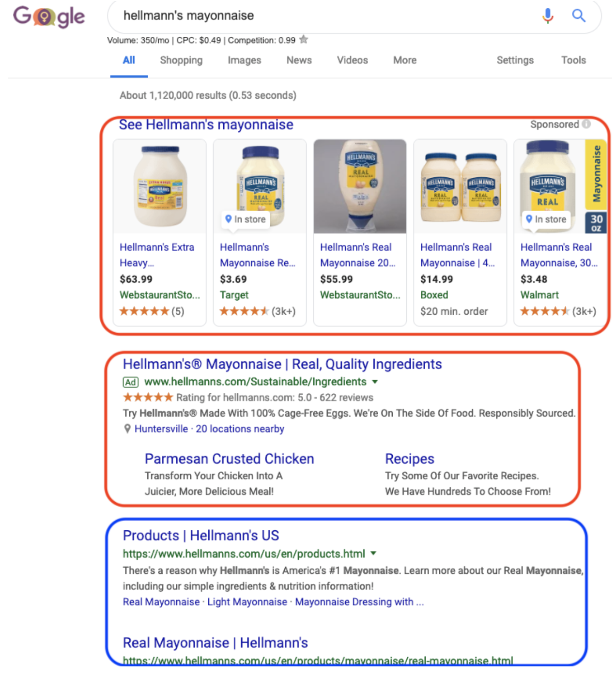Open search Settings
Viewport: 616px width, 678px height.
(515, 60)
